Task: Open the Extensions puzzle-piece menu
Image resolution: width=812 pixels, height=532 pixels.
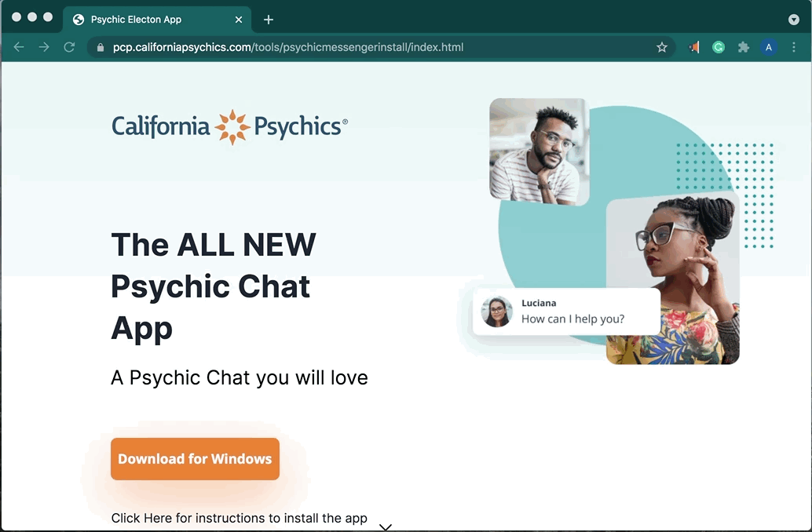Action: pyautogui.click(x=743, y=47)
